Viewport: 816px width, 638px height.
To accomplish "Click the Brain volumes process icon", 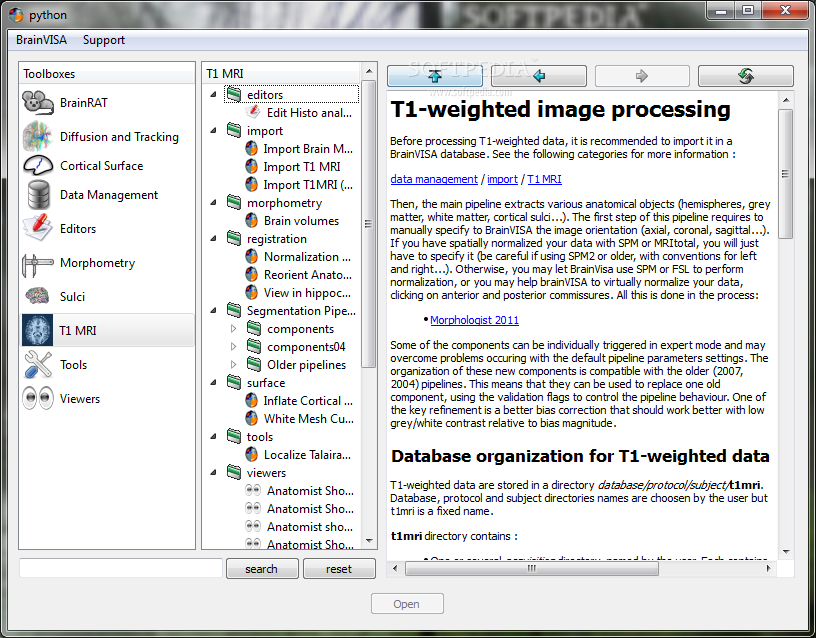I will (x=251, y=220).
